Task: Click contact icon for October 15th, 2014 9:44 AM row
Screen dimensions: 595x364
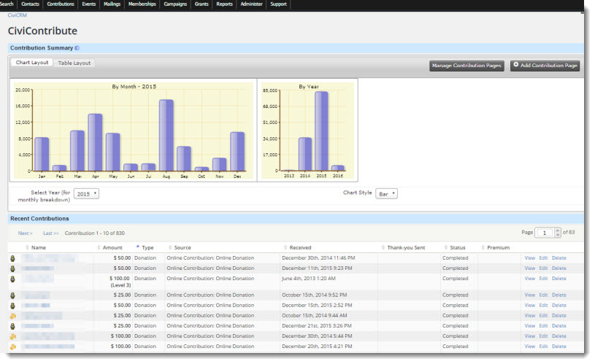Action: pos(13,316)
